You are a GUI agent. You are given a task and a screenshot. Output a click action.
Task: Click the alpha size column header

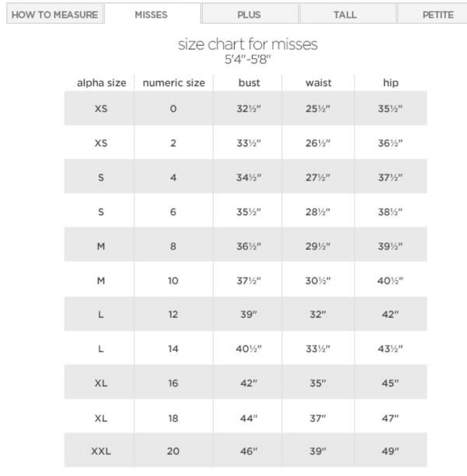tap(101, 83)
